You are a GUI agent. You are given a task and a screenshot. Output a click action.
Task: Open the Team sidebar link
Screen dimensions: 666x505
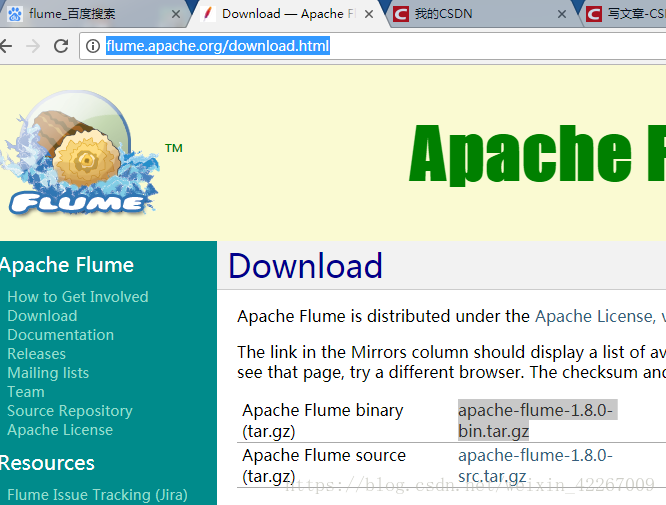tap(25, 392)
